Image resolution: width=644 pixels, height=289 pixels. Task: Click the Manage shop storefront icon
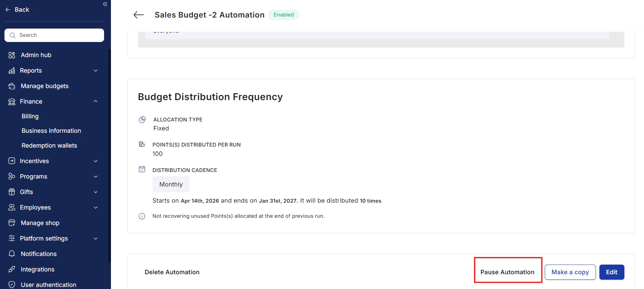point(12,223)
